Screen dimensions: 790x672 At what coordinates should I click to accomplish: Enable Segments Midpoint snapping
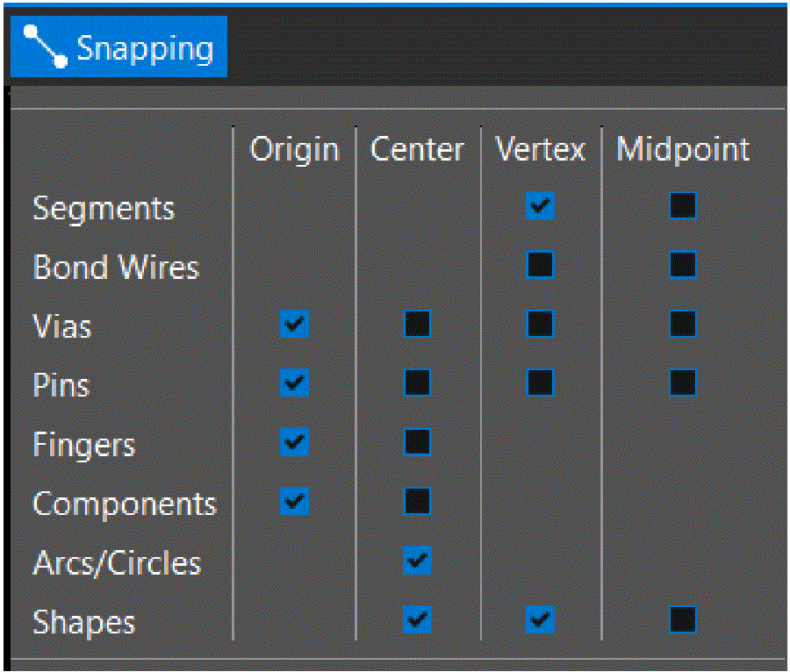pyautogui.click(x=682, y=206)
